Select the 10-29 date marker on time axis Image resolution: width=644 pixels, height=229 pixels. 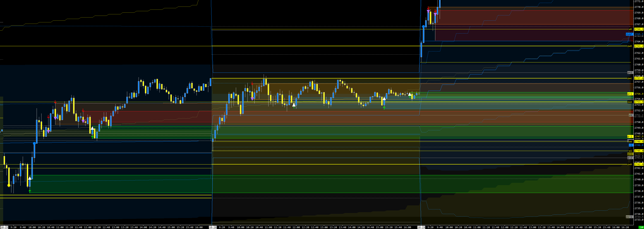[421, 227]
